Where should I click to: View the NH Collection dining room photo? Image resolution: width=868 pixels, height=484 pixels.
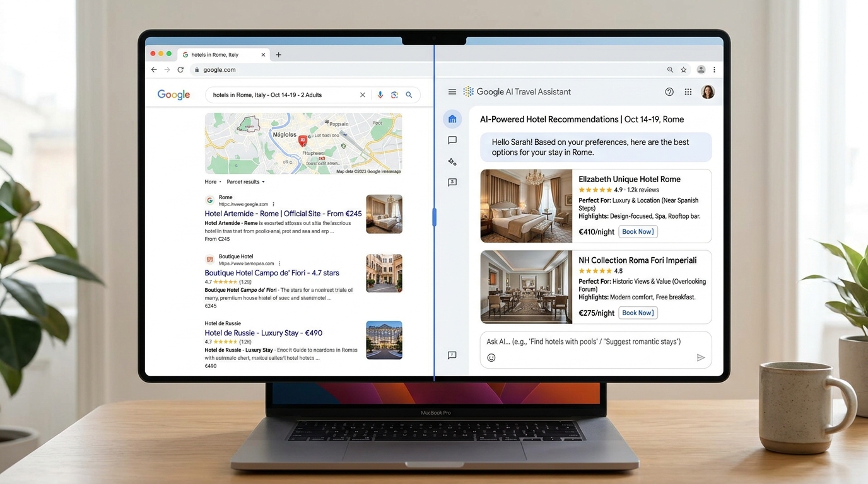526,287
